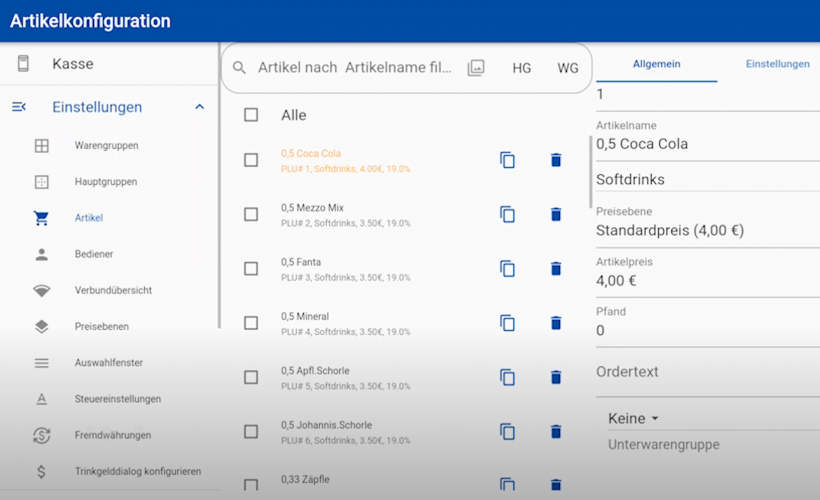Click the Artikel shopping cart icon

pos(41,218)
